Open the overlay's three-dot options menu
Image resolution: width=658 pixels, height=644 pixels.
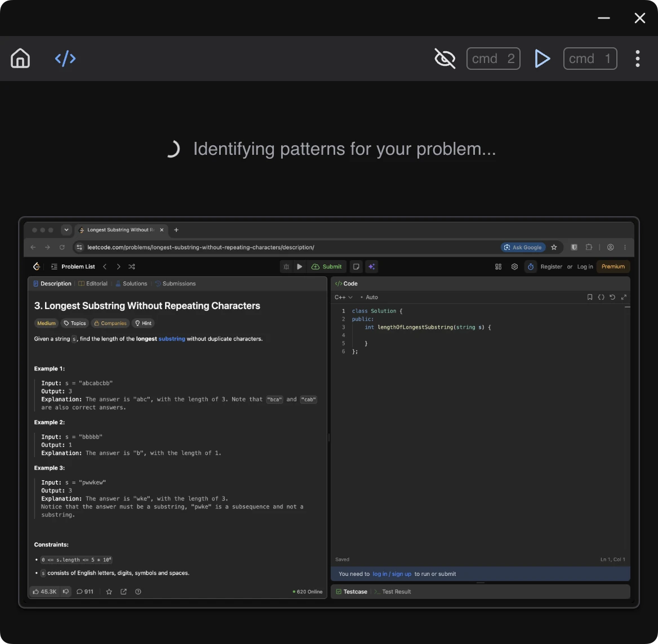(x=638, y=59)
